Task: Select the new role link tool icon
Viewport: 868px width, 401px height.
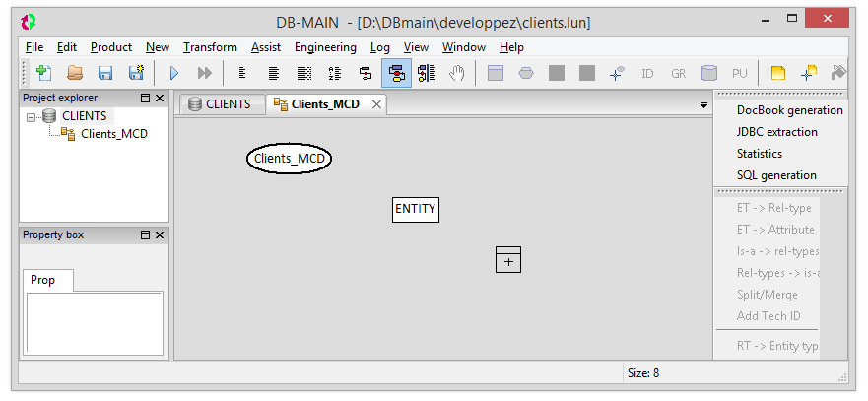Action: (617, 73)
